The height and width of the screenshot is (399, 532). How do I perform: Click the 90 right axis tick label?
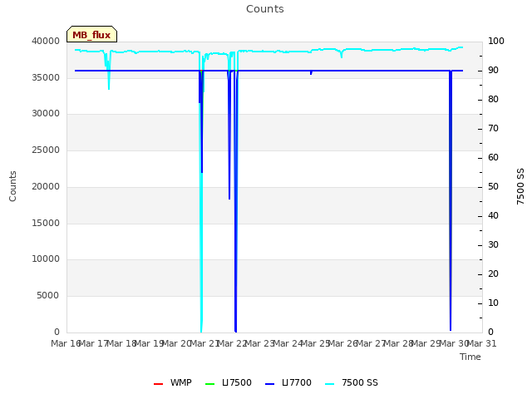pyautogui.click(x=493, y=70)
